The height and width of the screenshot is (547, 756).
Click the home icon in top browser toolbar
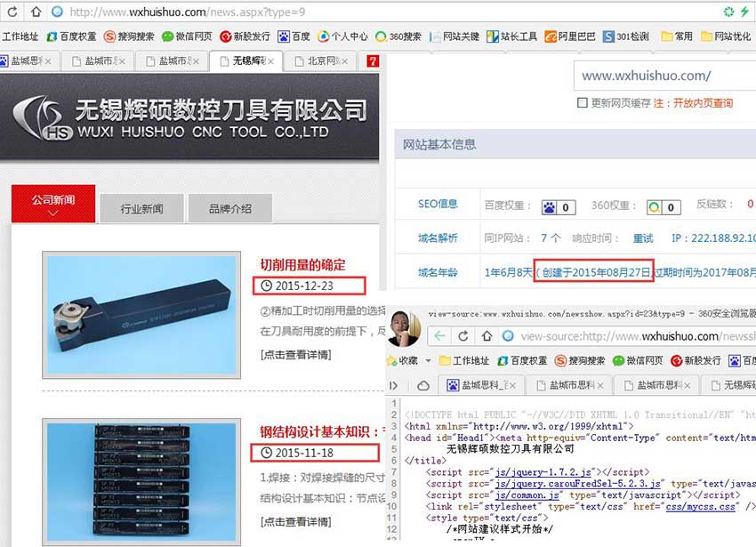click(36, 12)
